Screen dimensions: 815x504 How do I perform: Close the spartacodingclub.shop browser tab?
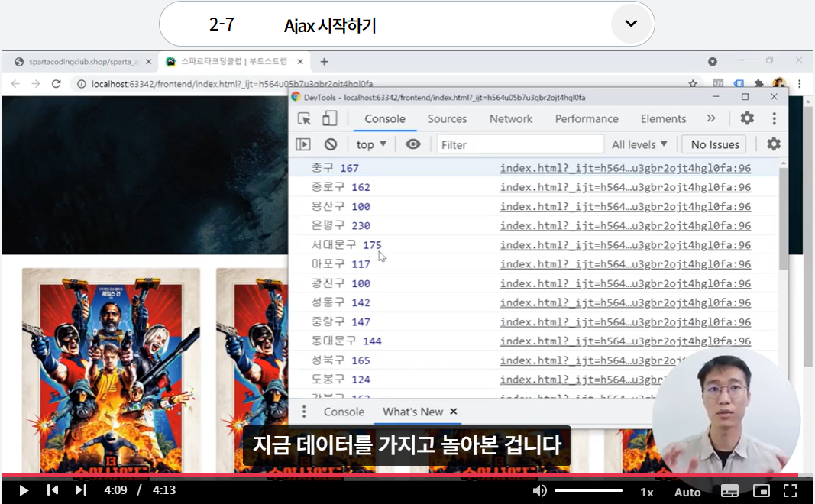pos(149,62)
